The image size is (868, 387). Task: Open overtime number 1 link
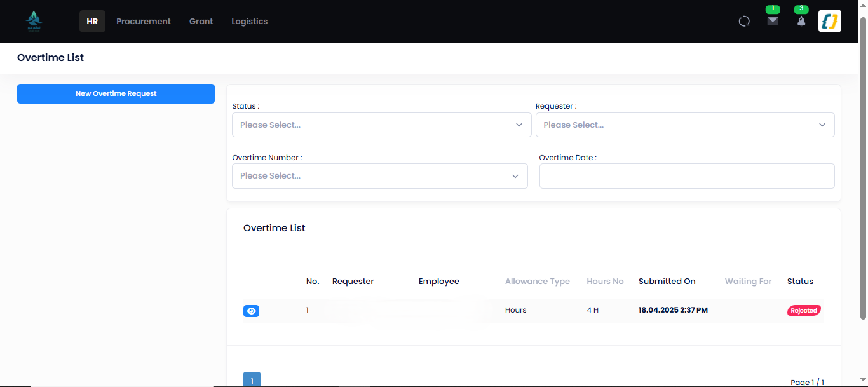(x=308, y=310)
